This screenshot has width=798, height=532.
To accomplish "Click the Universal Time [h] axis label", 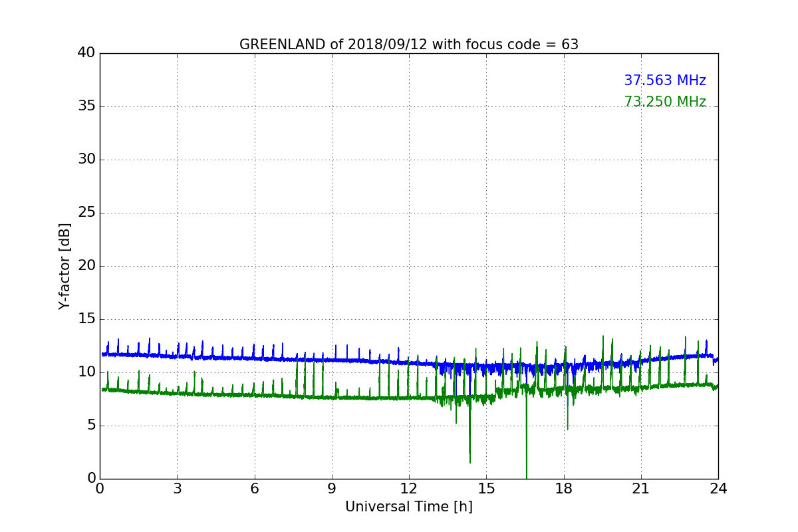I will coord(409,507).
